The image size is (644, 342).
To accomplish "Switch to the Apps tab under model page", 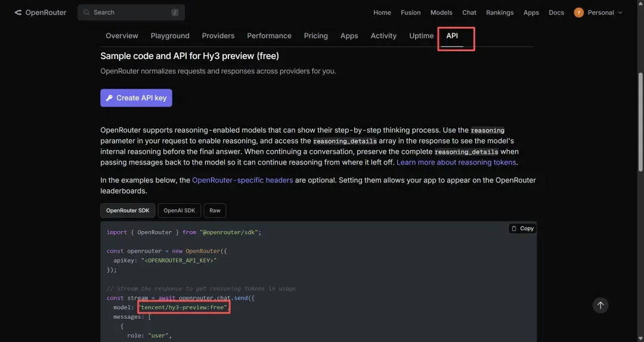I will (x=349, y=36).
